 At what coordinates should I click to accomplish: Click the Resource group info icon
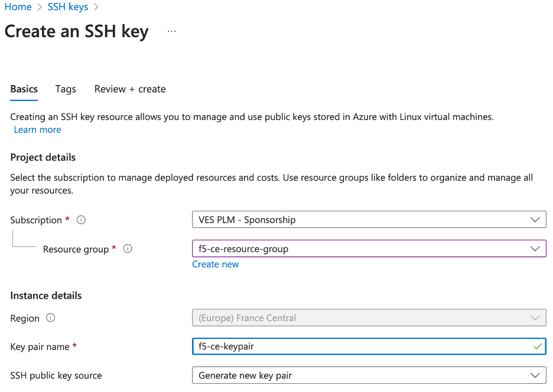pyautogui.click(x=127, y=249)
